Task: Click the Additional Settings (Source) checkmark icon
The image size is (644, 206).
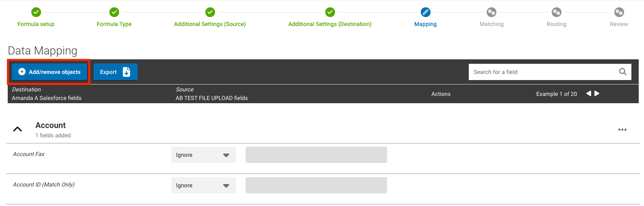Action: pos(210,12)
